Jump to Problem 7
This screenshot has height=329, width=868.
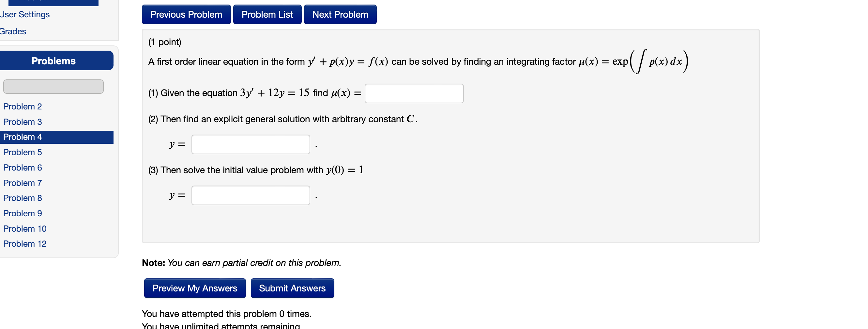[23, 183]
